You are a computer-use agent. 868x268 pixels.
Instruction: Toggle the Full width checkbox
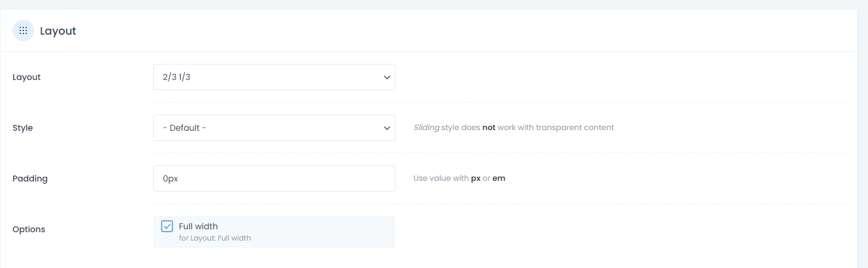tap(167, 226)
